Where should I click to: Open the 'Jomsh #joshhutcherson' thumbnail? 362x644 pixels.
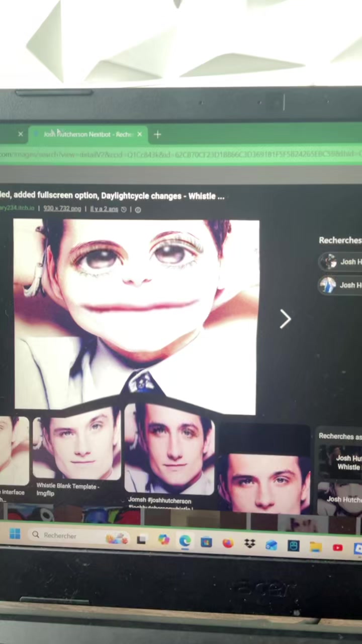coord(169,449)
